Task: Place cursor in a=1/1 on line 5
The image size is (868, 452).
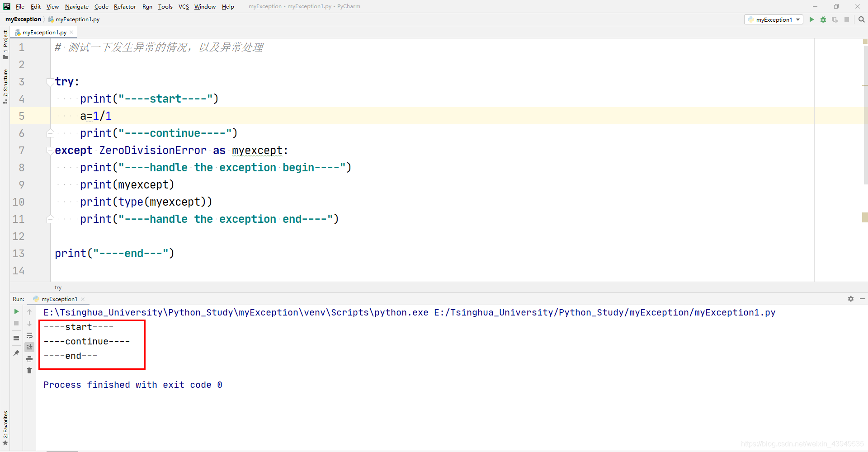Action: tap(96, 116)
